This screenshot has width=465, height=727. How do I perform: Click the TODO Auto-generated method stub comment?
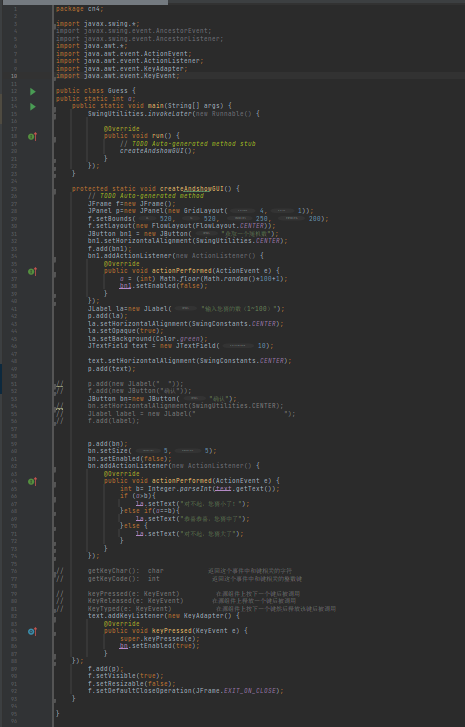(194, 144)
